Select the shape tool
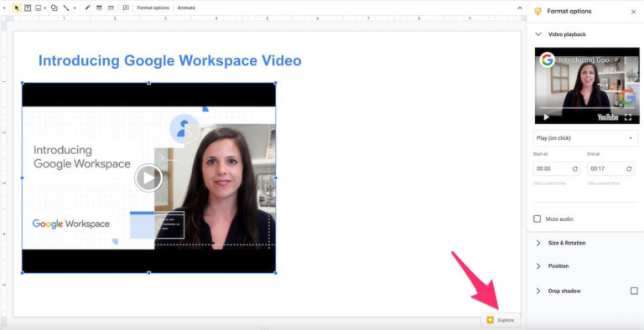The width and height of the screenshot is (644, 330). [55, 8]
